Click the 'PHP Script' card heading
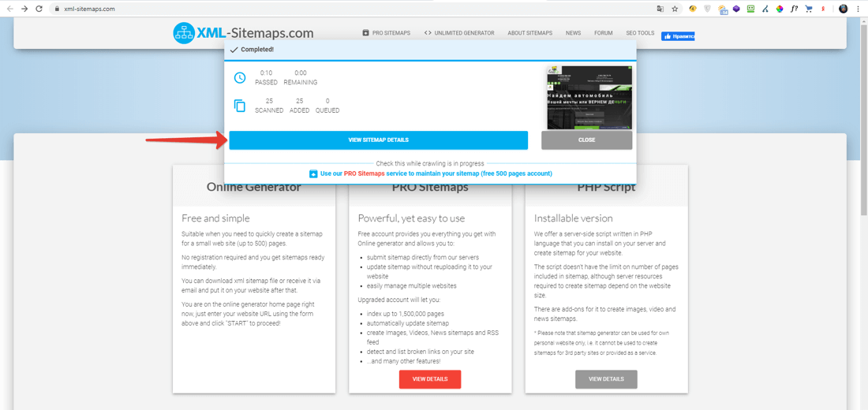Viewport: 868px width, 410px height. pos(606,187)
